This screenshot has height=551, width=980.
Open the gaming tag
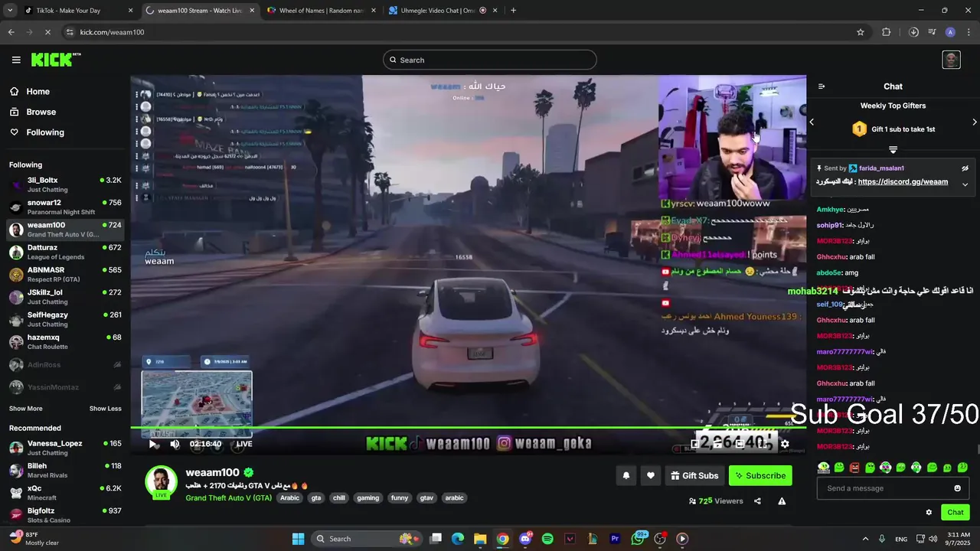pyautogui.click(x=368, y=498)
